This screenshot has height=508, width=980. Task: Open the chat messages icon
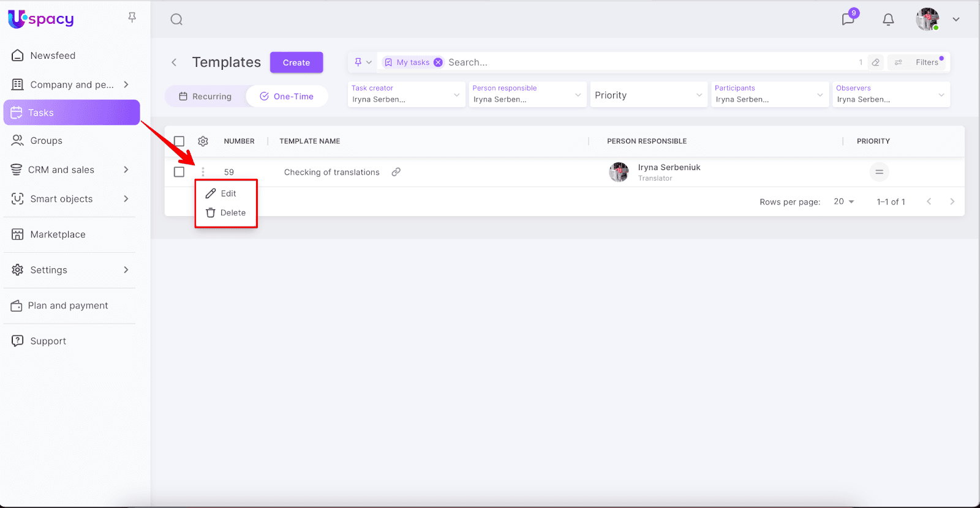[x=848, y=19]
